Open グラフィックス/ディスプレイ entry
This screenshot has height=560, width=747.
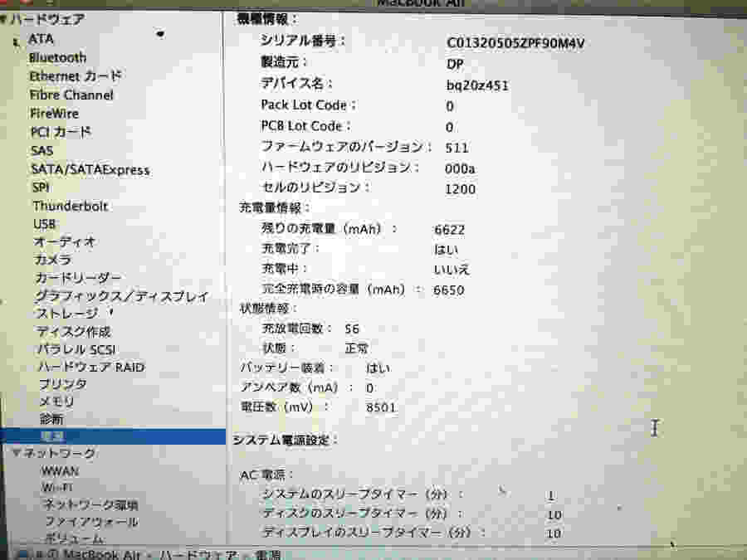pyautogui.click(x=121, y=296)
